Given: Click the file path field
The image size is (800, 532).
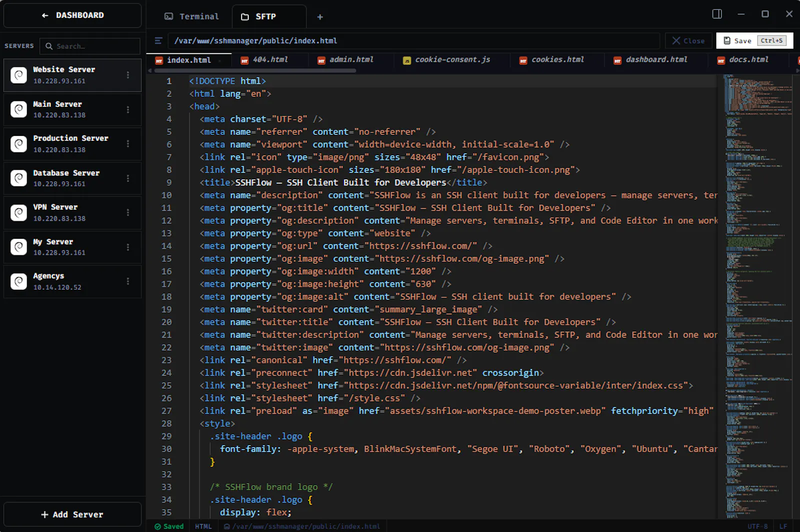Looking at the screenshot, I should point(414,41).
